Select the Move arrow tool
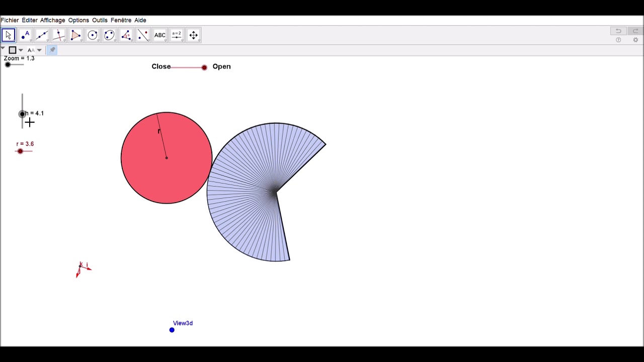Image resolution: width=644 pixels, height=362 pixels. point(9,35)
